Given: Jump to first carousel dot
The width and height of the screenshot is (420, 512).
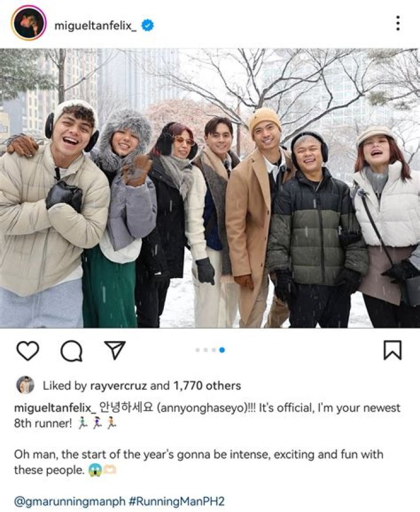Looking at the screenshot, I should click(198, 350).
